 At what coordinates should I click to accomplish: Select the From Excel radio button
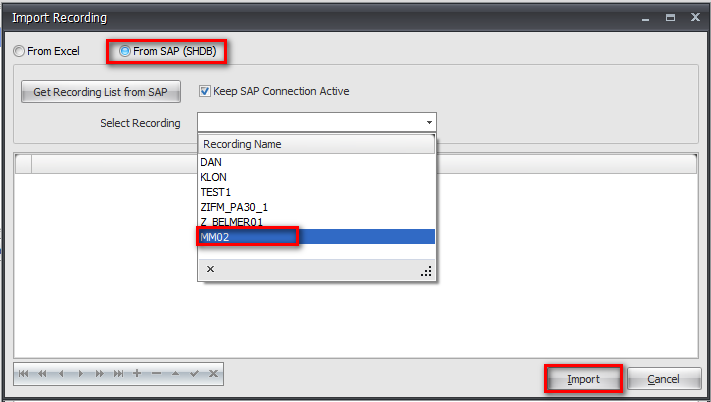(19, 51)
